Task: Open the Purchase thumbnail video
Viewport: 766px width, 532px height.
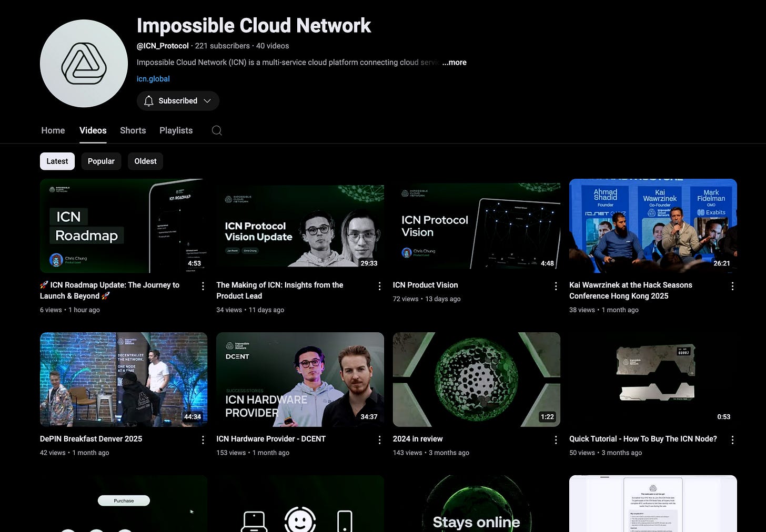Action: [x=124, y=504]
